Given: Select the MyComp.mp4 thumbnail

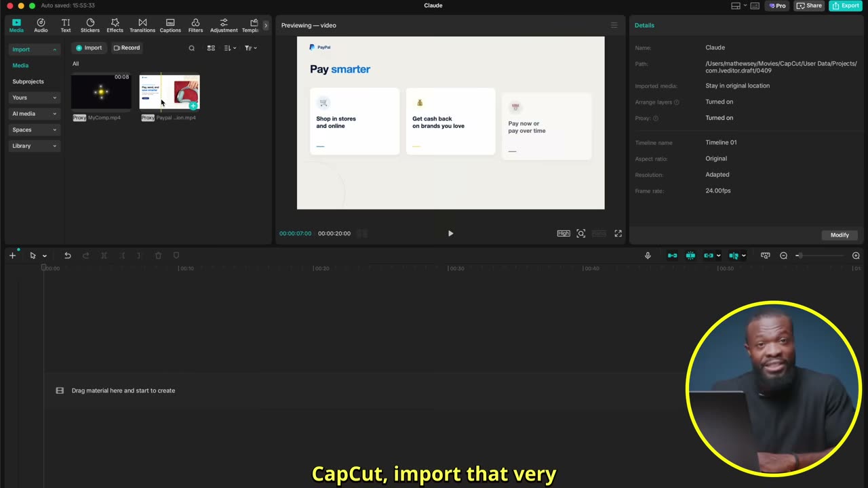Looking at the screenshot, I should pyautogui.click(x=101, y=91).
